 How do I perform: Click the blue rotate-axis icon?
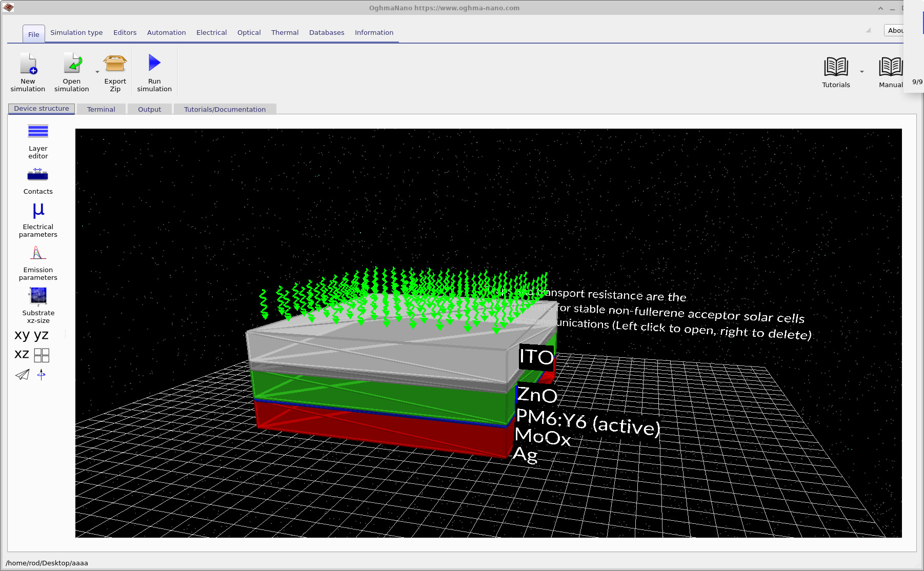pyautogui.click(x=42, y=375)
